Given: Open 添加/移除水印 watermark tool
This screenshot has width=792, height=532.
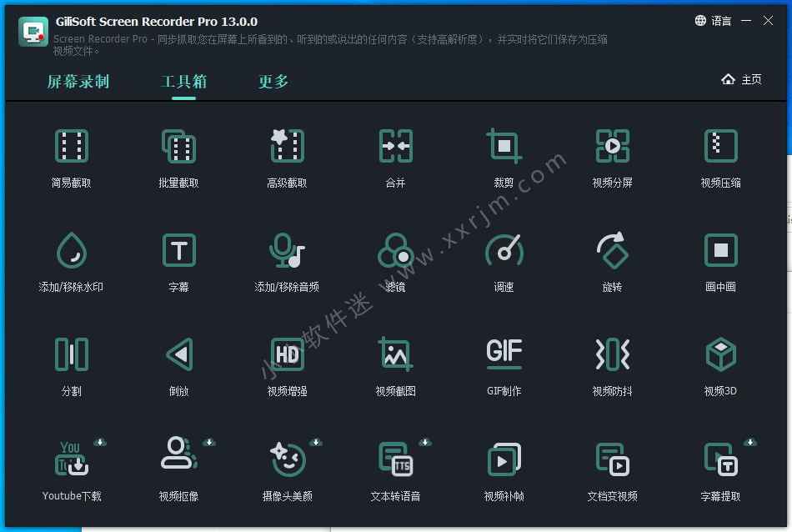Looking at the screenshot, I should [71, 263].
